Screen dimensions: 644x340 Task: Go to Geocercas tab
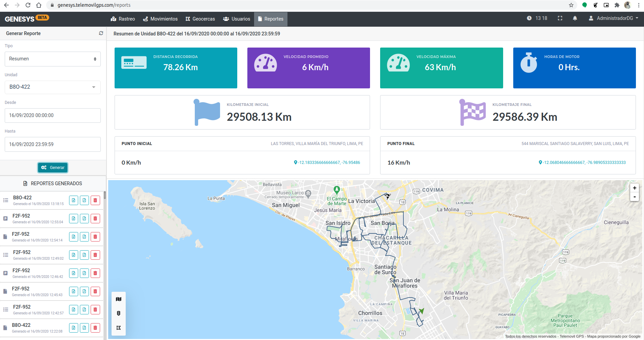click(x=200, y=19)
